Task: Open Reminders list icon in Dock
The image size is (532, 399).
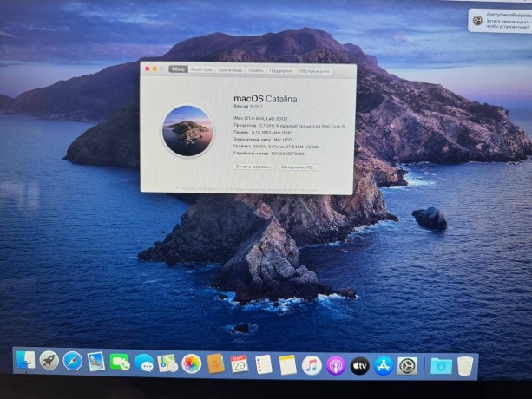Action: [264, 365]
